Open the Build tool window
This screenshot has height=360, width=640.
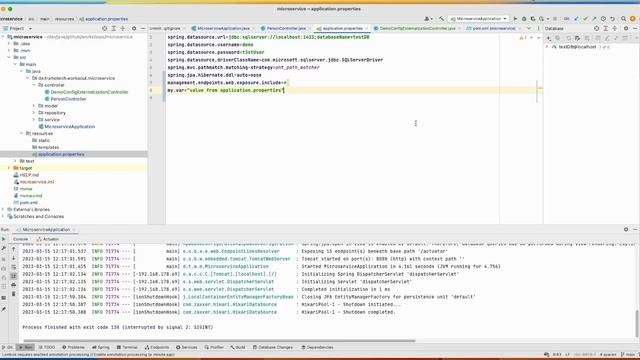pos(238,347)
